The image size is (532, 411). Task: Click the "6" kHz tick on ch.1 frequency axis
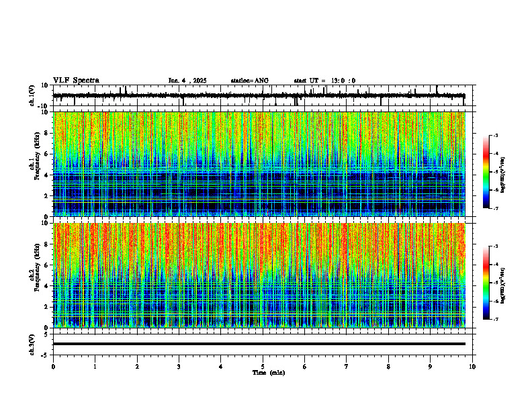[46, 154]
